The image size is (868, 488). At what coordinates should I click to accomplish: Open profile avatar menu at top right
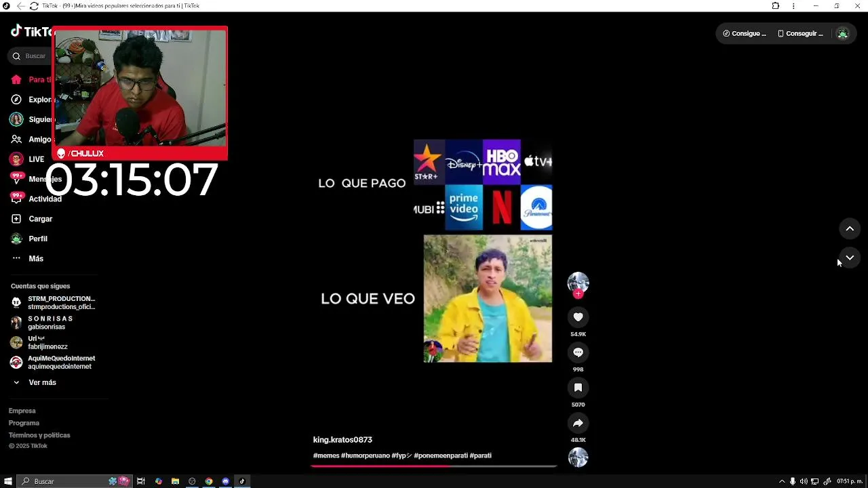842,33
